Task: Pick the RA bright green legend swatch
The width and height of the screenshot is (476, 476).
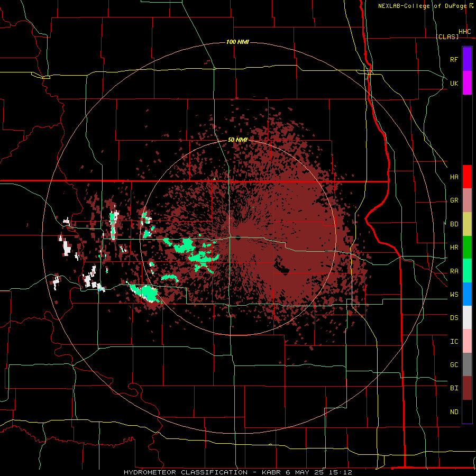Action: [467, 270]
